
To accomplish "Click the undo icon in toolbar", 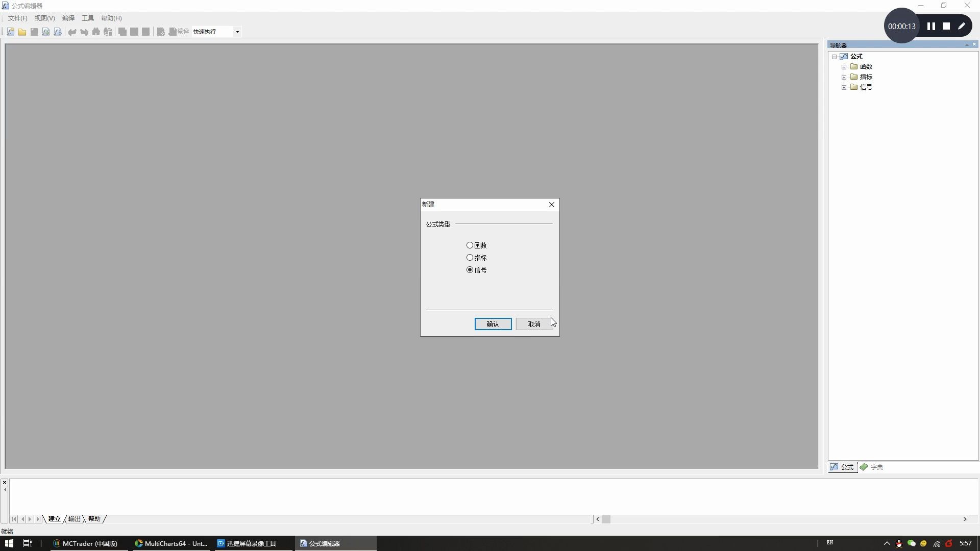I will pyautogui.click(x=71, y=32).
